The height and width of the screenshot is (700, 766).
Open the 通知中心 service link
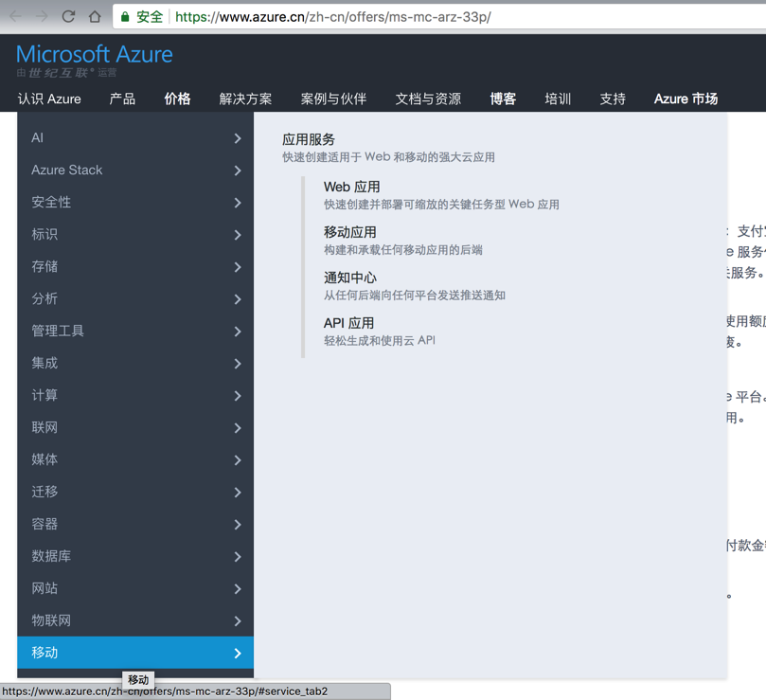(x=350, y=278)
